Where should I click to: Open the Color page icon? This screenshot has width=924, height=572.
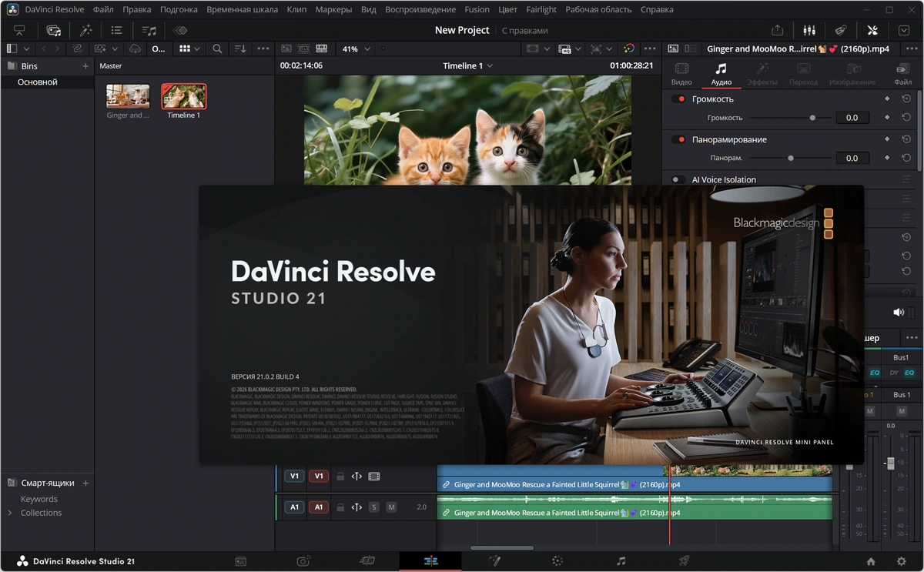[557, 561]
